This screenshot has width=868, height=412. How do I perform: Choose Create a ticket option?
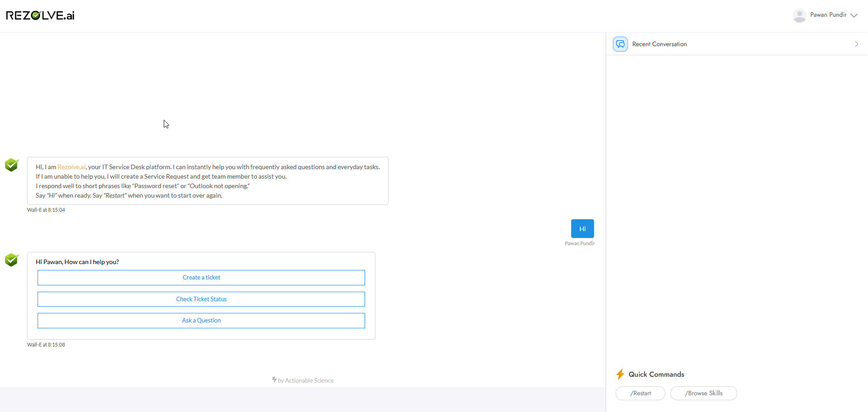click(201, 278)
